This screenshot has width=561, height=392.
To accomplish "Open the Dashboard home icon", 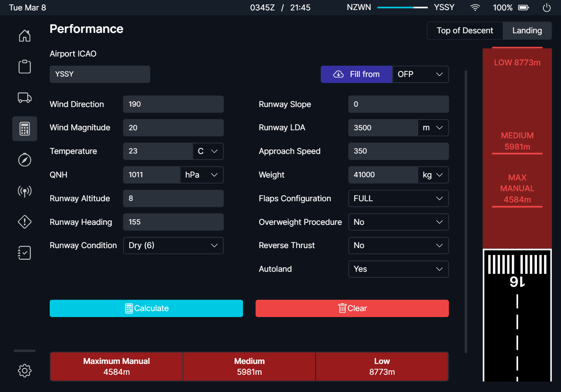I will (x=24, y=36).
